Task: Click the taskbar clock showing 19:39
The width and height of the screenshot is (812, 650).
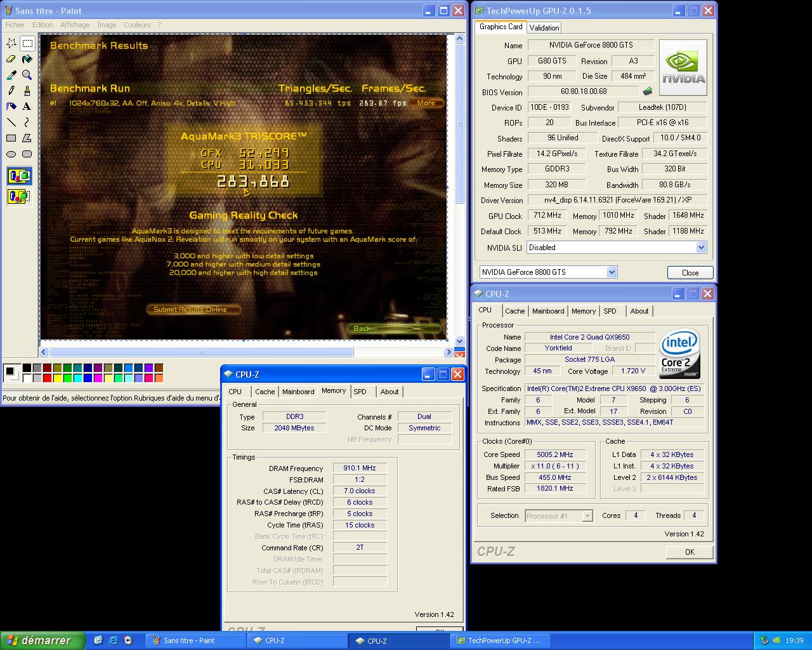Action: (x=794, y=641)
